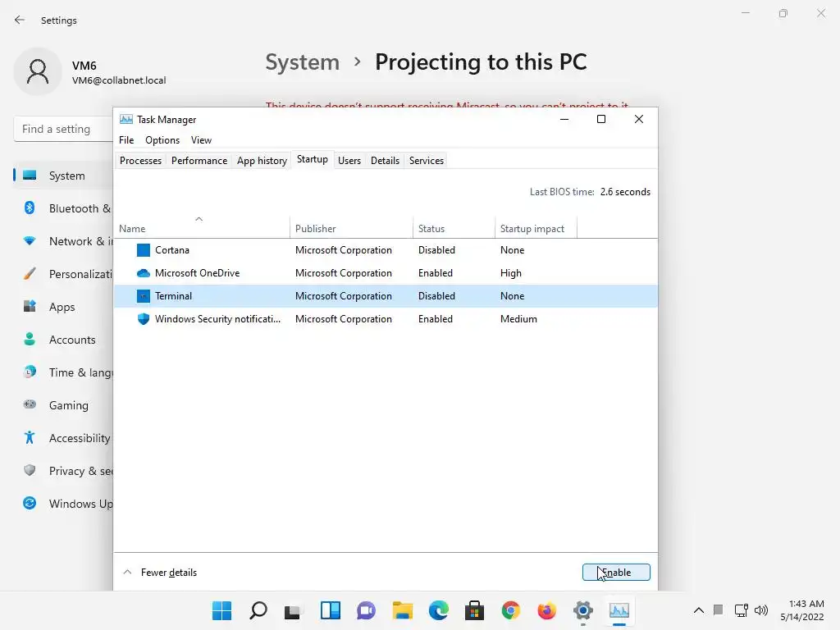The image size is (840, 630).
Task: Open Personalization in the Settings sidebar
Action: pyautogui.click(x=63, y=274)
